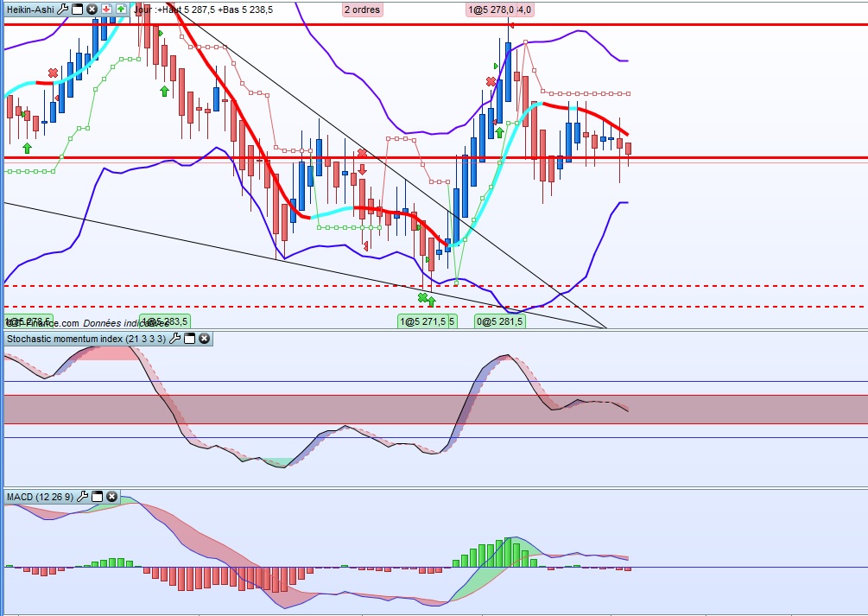Maximize the MACD panel
The image size is (868, 616).
click(x=97, y=497)
